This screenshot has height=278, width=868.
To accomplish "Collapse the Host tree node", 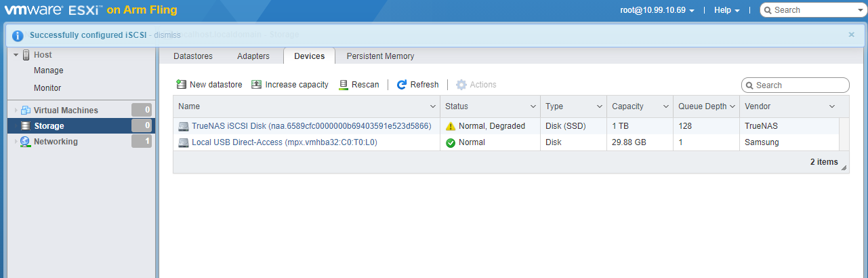I will click(16, 55).
